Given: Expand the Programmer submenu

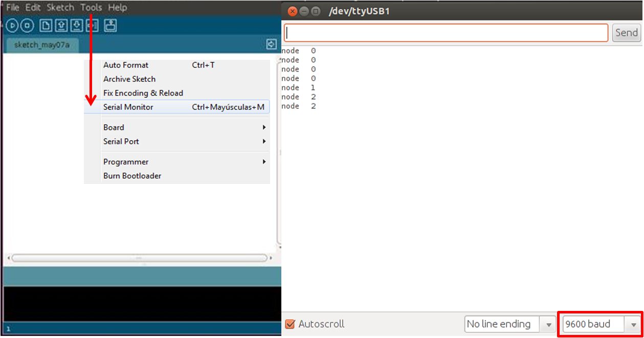Looking at the screenshot, I should point(177,162).
